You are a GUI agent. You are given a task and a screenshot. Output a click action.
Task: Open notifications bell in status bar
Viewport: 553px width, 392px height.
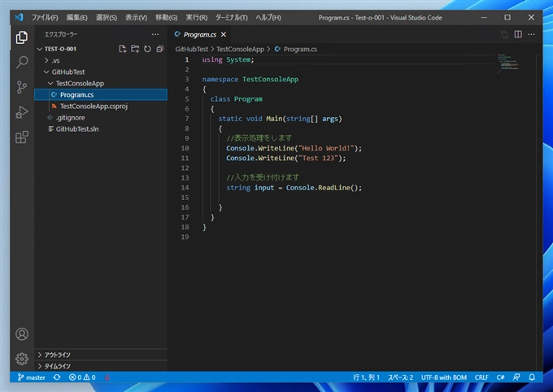pyautogui.click(x=532, y=377)
